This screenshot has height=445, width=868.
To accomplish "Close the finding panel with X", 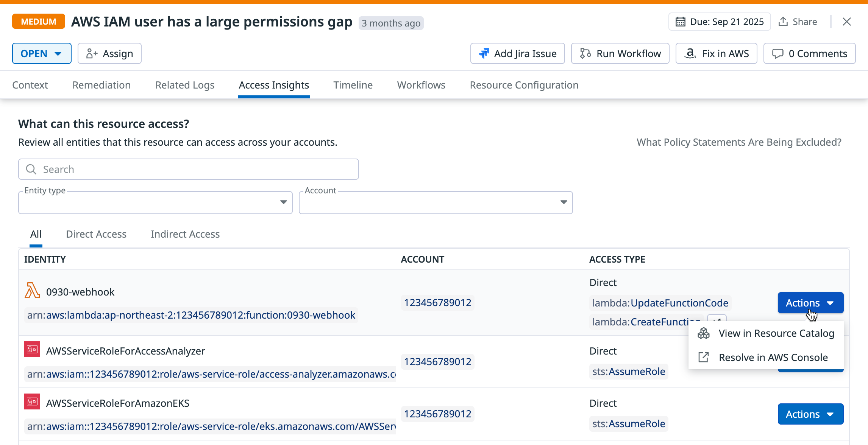I will pos(847,22).
